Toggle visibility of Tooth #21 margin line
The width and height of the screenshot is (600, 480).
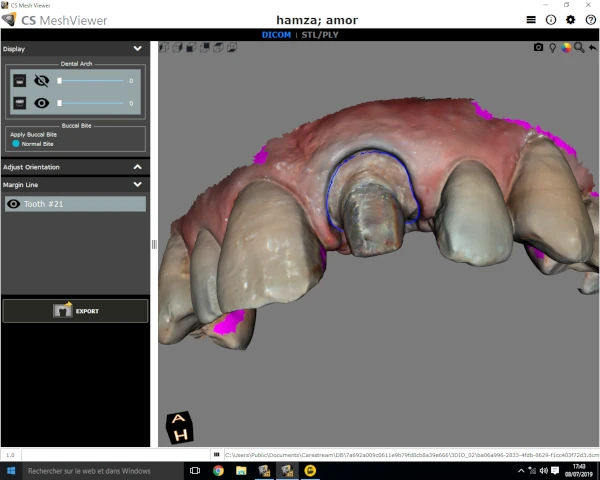click(13, 204)
